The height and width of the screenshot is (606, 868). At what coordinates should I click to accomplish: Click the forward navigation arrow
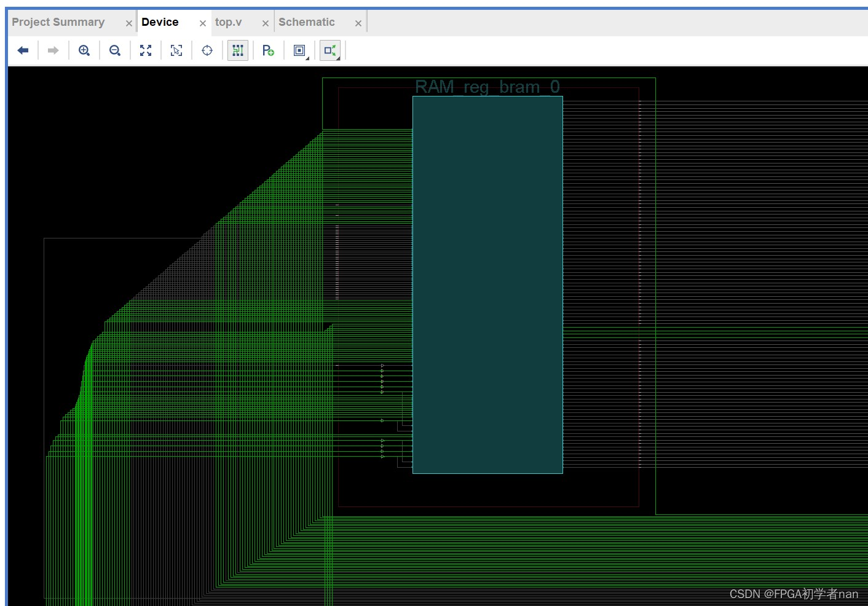coord(53,50)
